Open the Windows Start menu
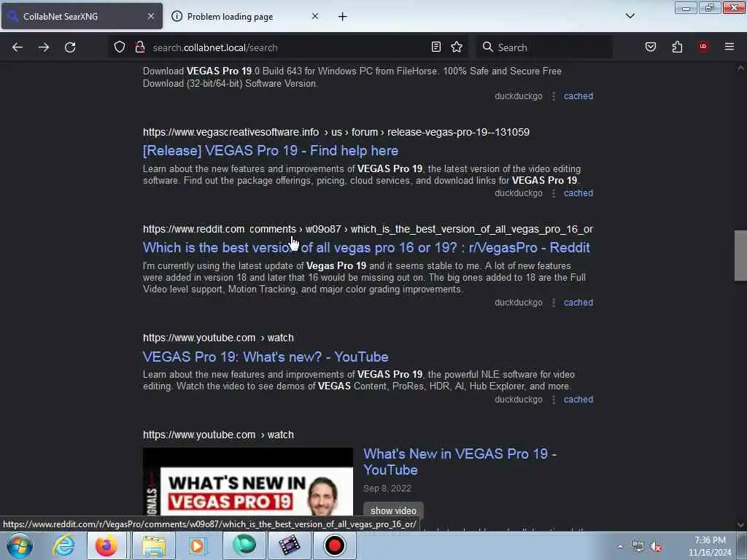This screenshot has height=560, width=747. coord(20,545)
